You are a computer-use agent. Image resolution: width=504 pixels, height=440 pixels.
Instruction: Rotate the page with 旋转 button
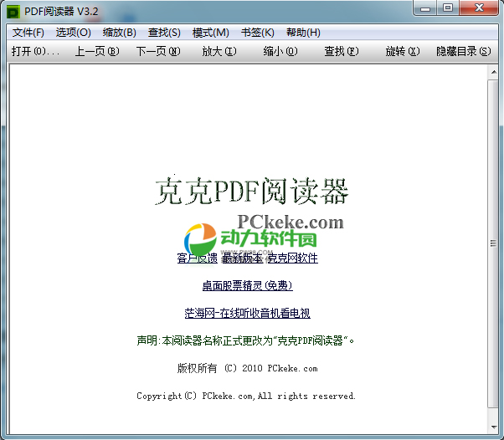point(402,52)
